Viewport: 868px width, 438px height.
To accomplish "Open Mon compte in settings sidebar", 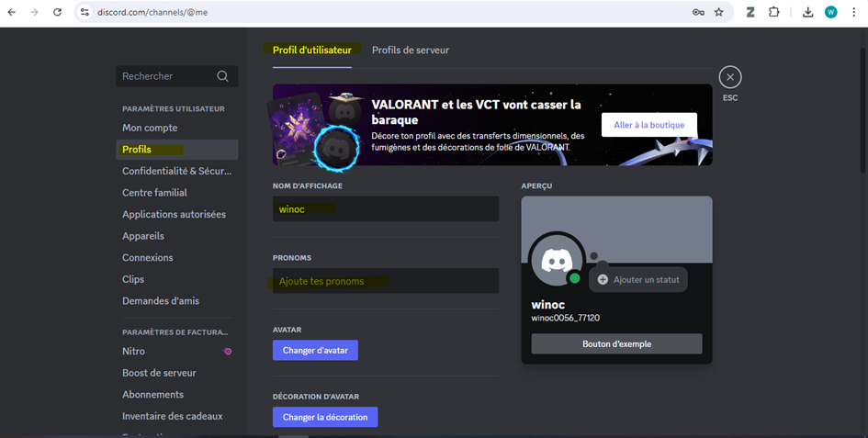I will (150, 128).
